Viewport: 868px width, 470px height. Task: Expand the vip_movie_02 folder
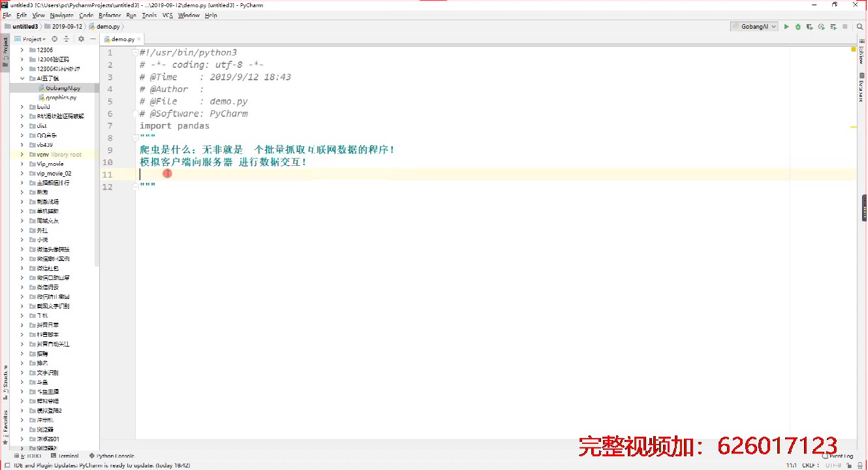(x=22, y=174)
